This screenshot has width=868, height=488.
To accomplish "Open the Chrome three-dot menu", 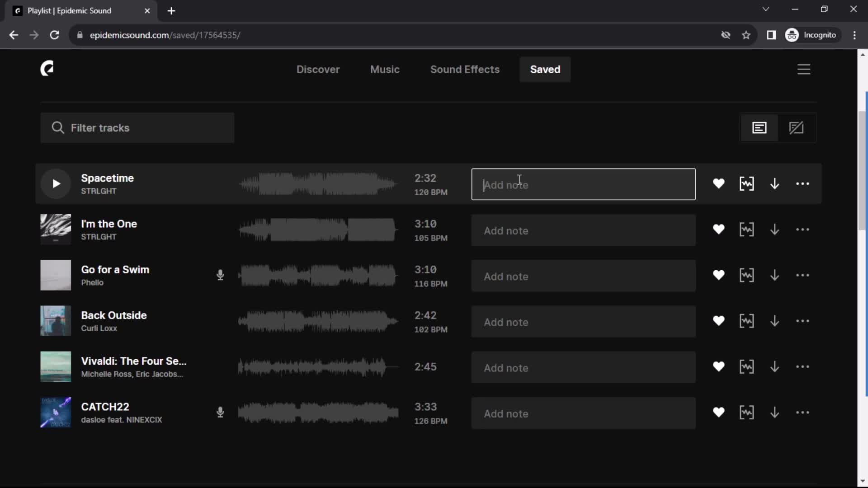I will tap(854, 35).
